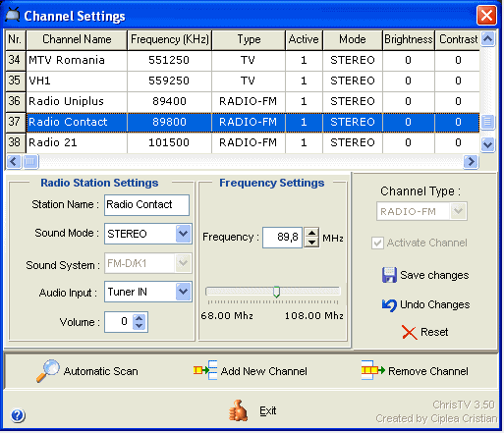Open the Channel Type combo box

point(421,211)
